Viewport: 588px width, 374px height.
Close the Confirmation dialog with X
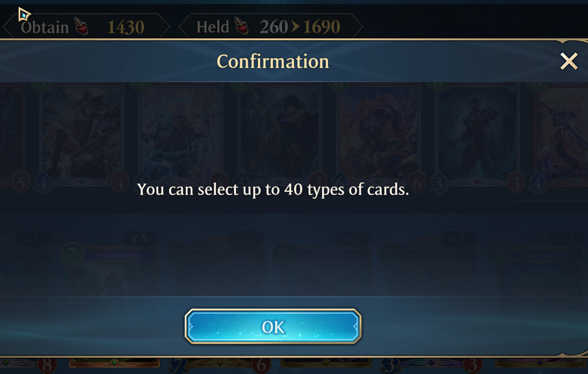(568, 61)
